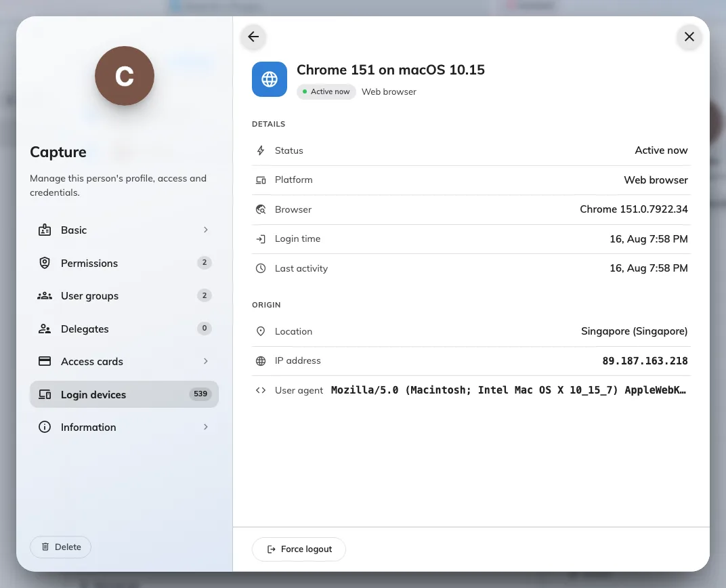Screen dimensions: 726x588
Task: Click the User groups people icon
Action: [45, 296]
